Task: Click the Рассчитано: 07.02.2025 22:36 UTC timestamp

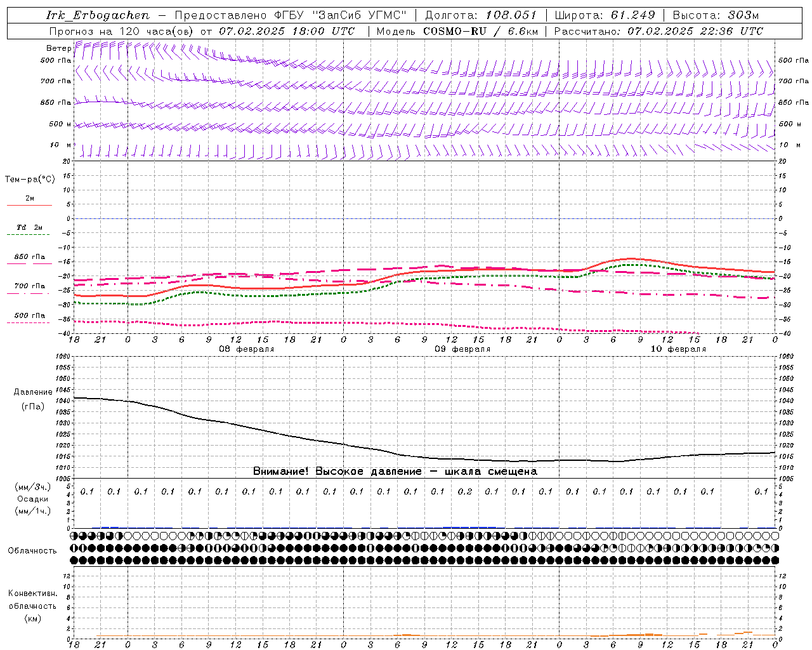Action: [658, 31]
